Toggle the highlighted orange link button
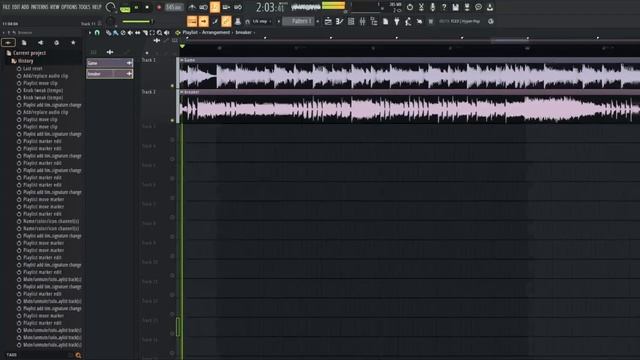The image size is (640, 360). pyautogui.click(x=226, y=21)
